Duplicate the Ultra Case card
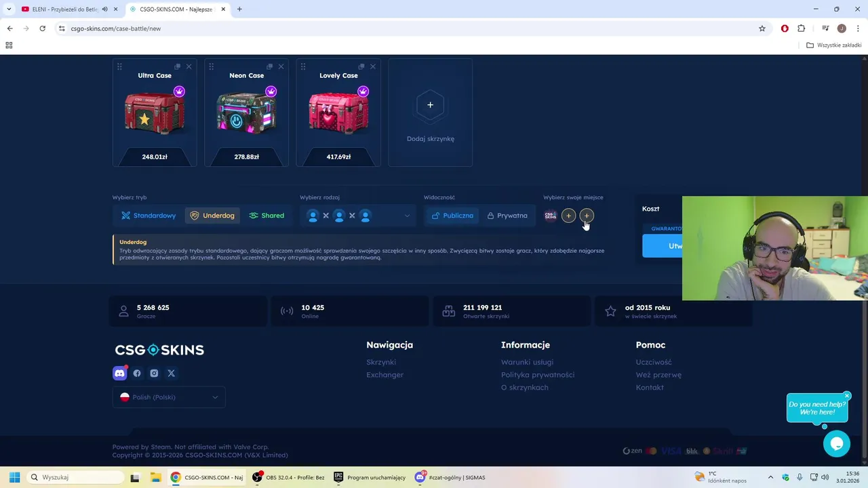The height and width of the screenshot is (488, 868). [178, 66]
